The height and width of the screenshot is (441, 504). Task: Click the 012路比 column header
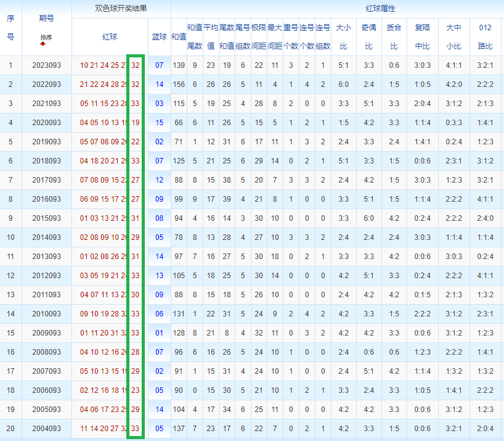(x=486, y=36)
